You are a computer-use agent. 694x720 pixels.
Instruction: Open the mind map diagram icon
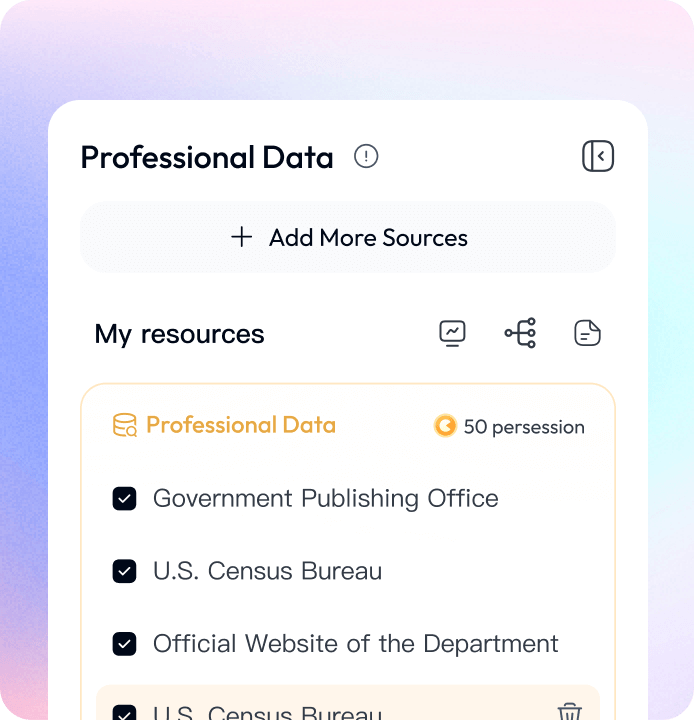point(520,333)
